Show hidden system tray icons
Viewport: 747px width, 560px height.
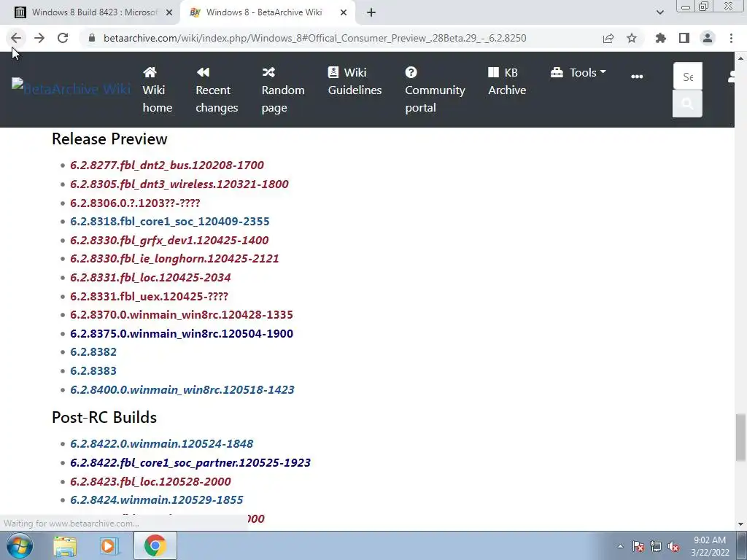620,546
